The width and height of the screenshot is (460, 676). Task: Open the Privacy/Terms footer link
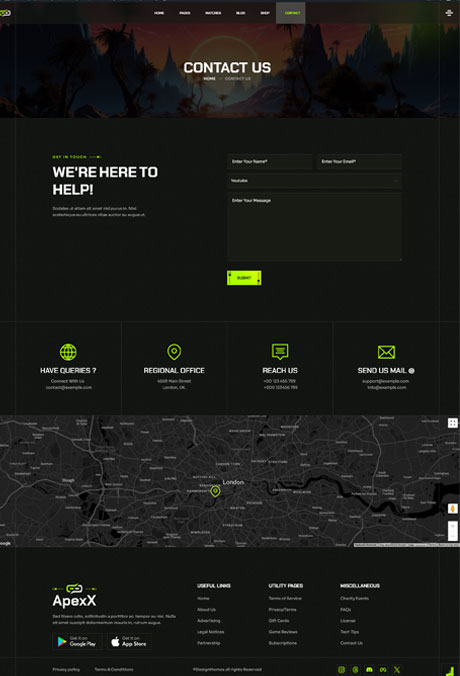[x=282, y=610]
